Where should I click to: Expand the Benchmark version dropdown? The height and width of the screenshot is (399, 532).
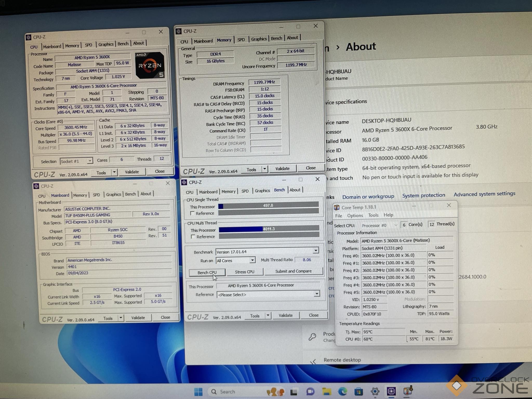pos(316,251)
